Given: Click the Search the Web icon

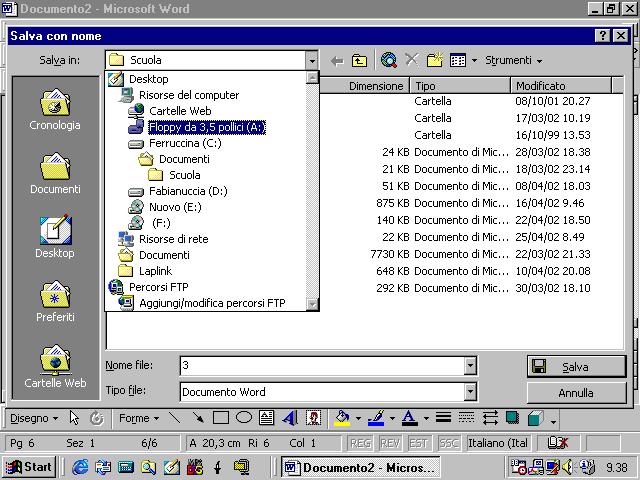Looking at the screenshot, I should tap(389, 60).
